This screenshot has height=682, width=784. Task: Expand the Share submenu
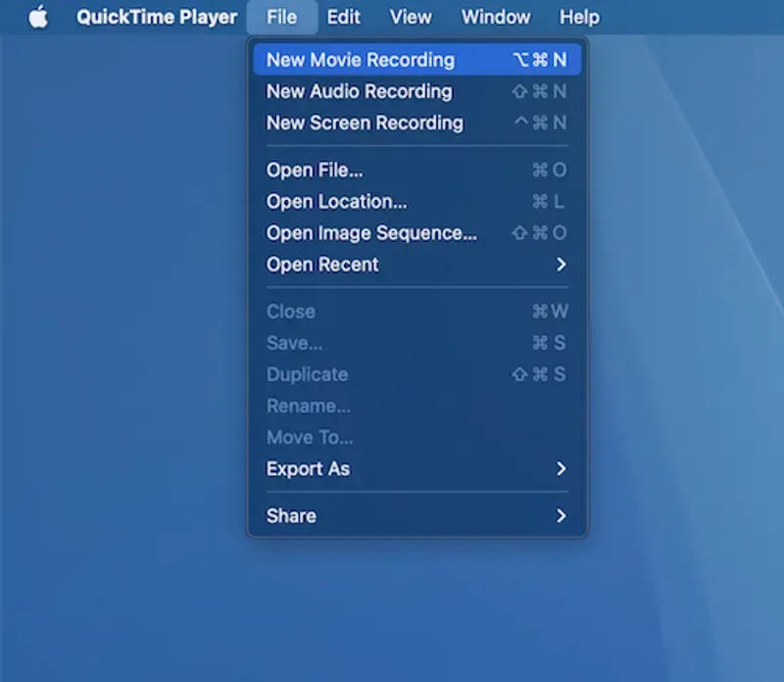coord(417,516)
